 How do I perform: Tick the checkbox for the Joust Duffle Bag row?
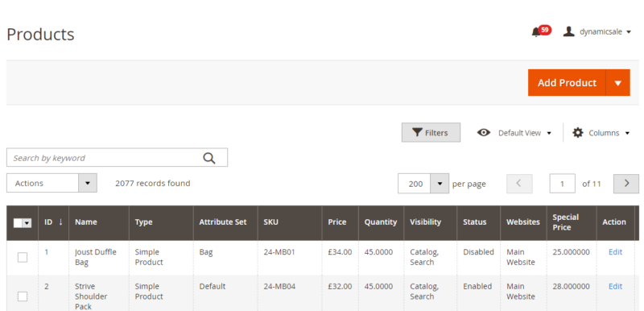click(23, 258)
